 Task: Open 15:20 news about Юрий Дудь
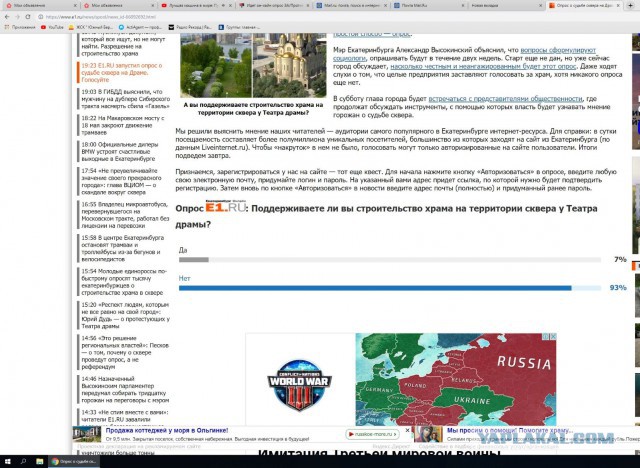point(125,315)
